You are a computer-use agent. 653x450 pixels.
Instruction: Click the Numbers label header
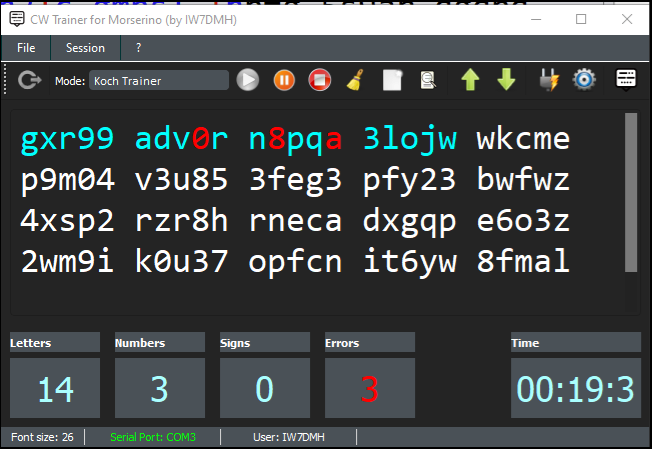pos(160,343)
